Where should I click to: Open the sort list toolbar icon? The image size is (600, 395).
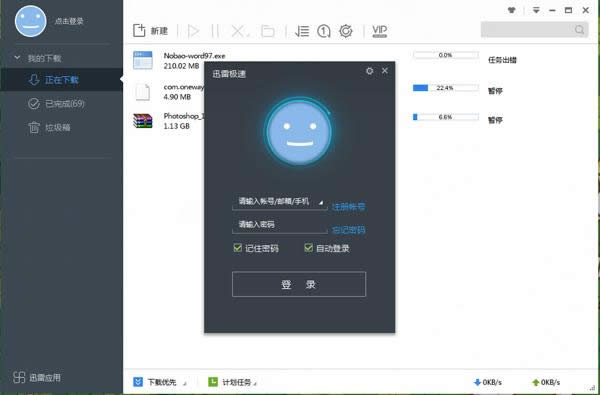[302, 31]
